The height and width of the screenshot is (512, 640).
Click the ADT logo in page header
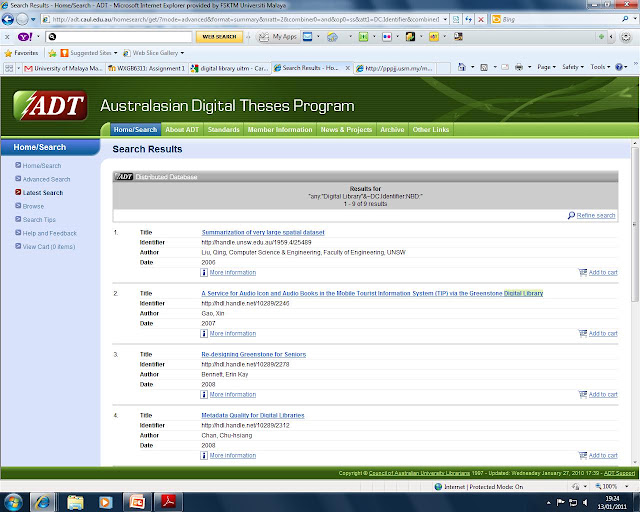click(50, 106)
